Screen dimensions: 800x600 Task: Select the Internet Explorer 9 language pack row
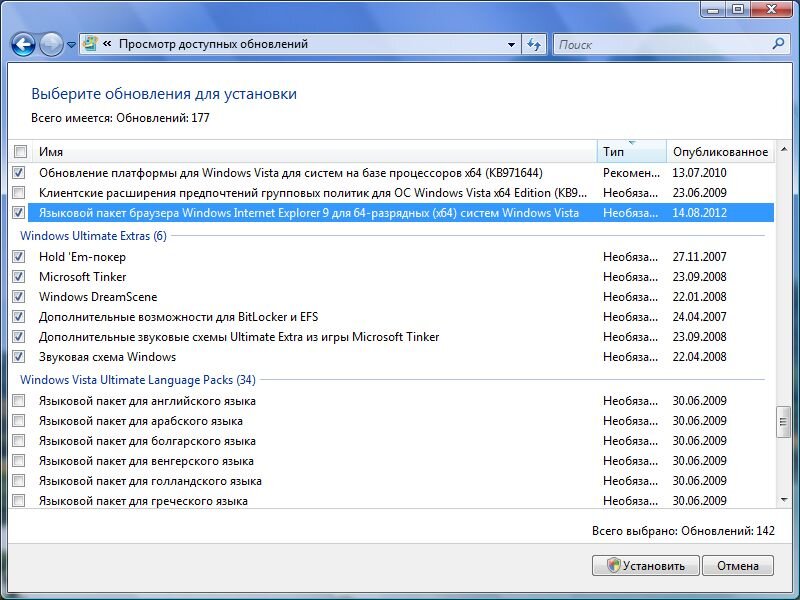[x=300, y=212]
